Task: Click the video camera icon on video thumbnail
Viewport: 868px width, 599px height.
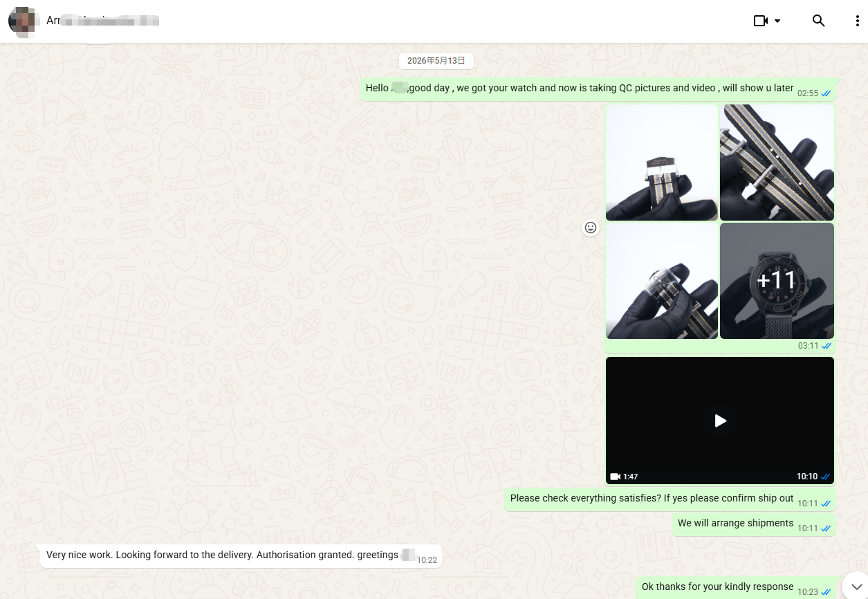Action: pyautogui.click(x=615, y=477)
